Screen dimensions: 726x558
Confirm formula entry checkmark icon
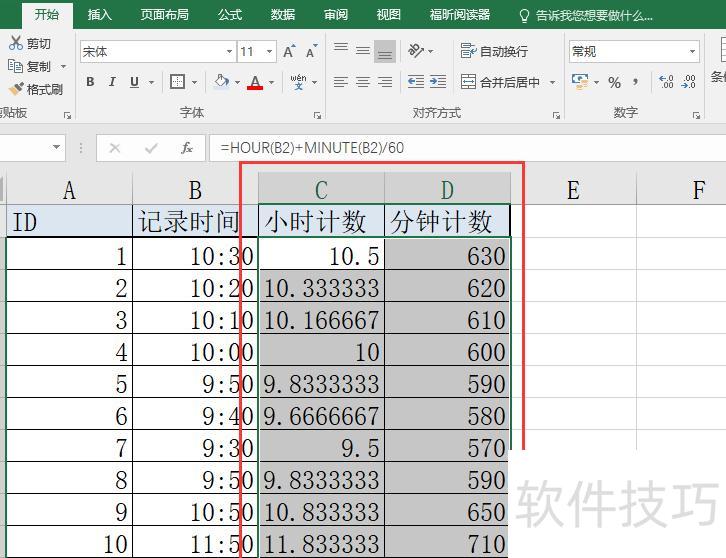click(151, 148)
